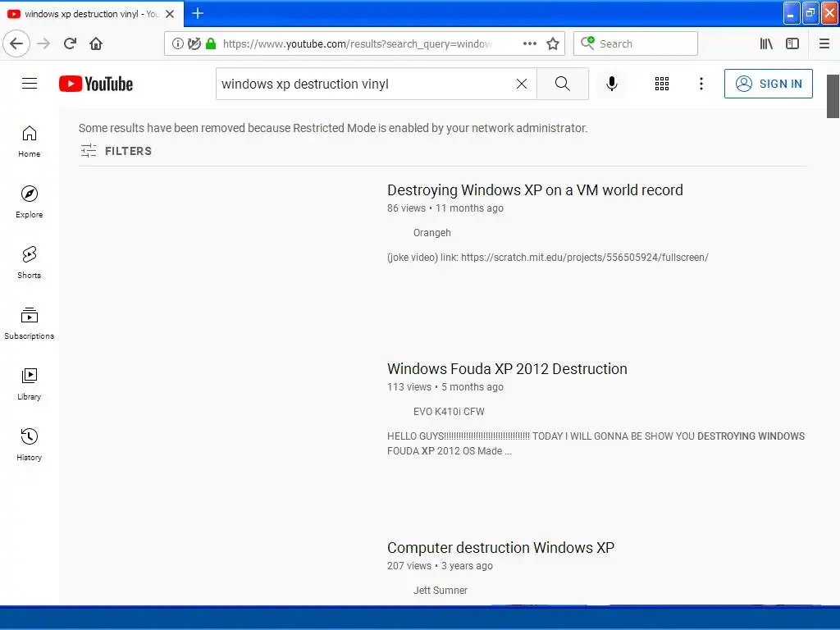Visit the EVO K410i CFW channel
This screenshot has height=630, width=840.
(x=449, y=412)
